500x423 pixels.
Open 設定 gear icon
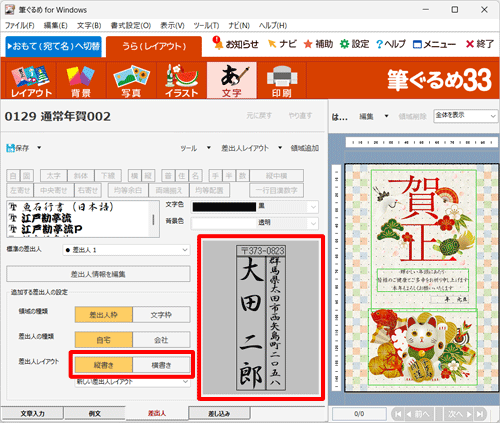coord(344,44)
